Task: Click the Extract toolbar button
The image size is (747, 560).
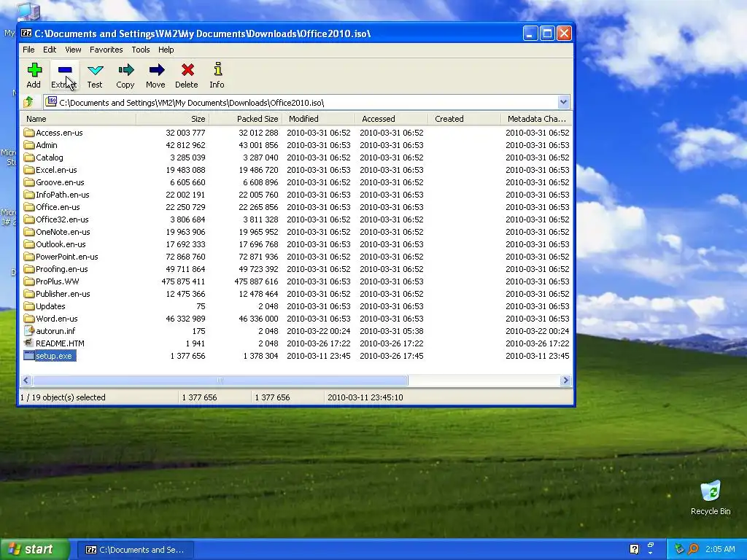Action: coord(64,75)
